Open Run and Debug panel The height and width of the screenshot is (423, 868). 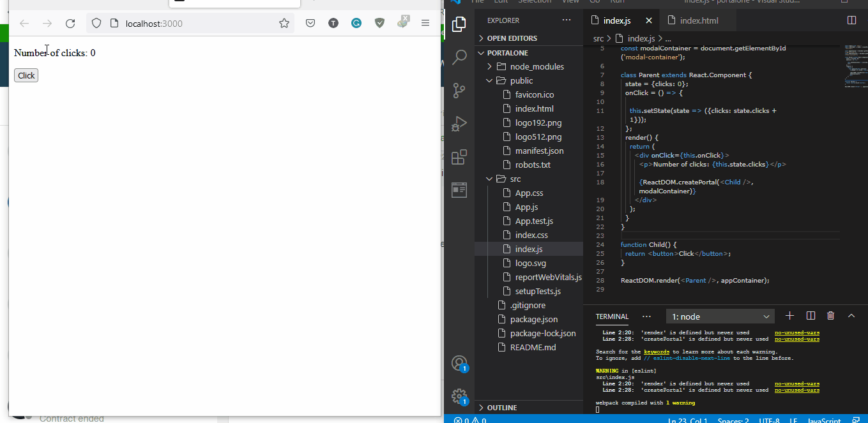459,124
